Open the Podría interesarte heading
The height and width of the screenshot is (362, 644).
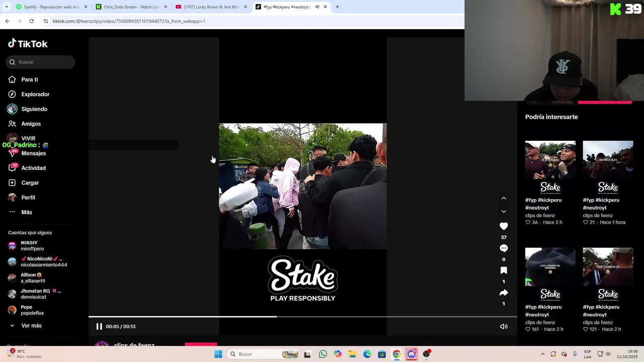551,117
